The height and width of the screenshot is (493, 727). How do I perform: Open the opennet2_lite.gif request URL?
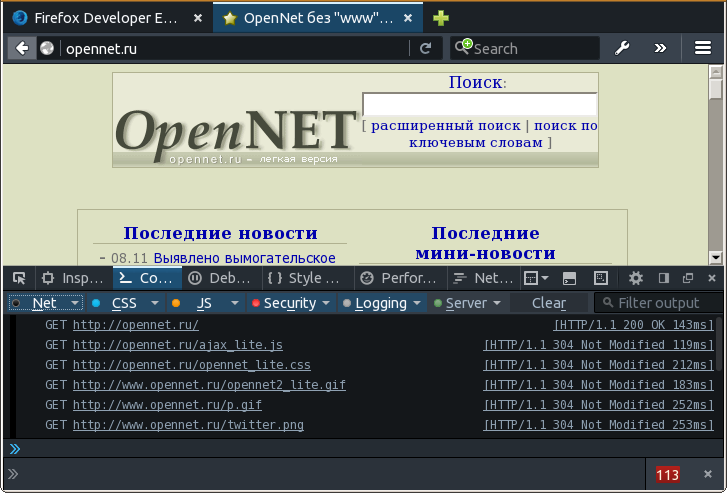209,384
